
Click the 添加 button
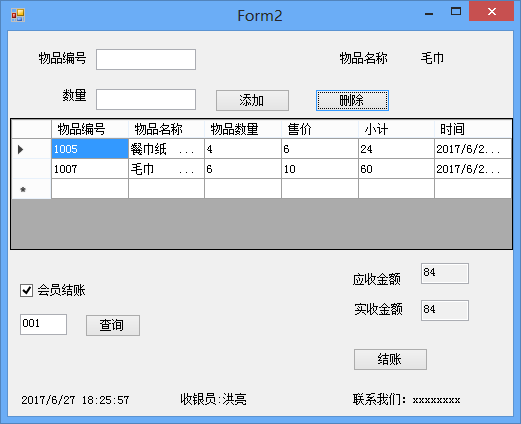[252, 100]
